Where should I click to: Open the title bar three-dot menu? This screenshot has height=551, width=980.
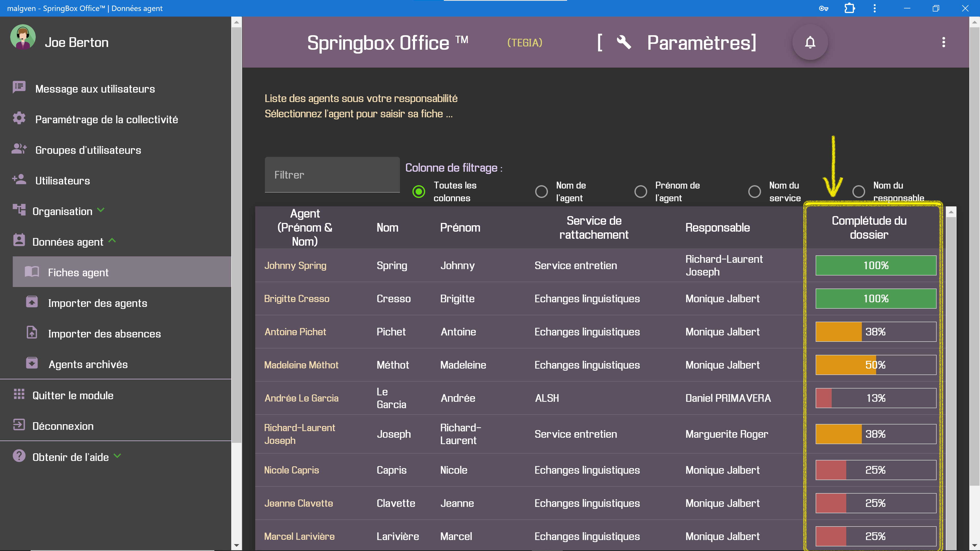pos(875,8)
